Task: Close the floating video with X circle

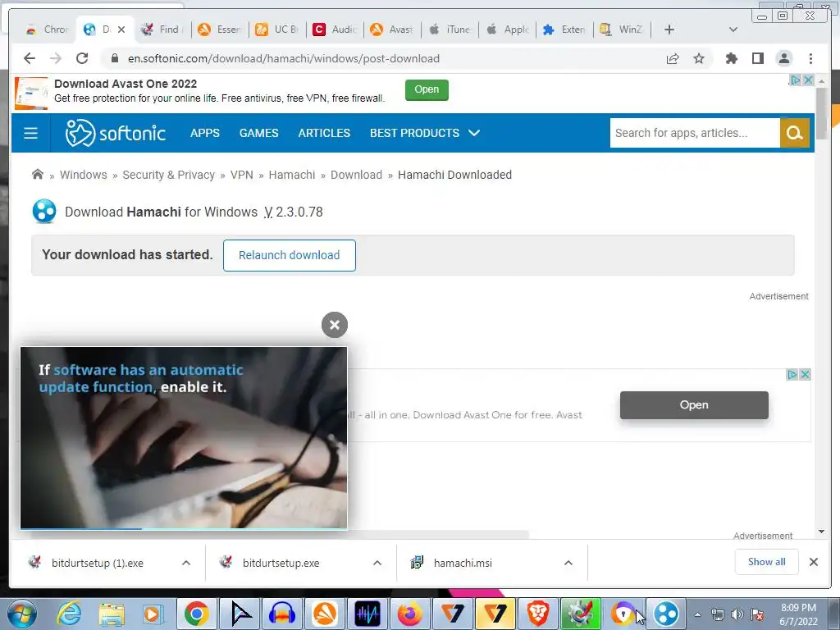Action: [335, 325]
